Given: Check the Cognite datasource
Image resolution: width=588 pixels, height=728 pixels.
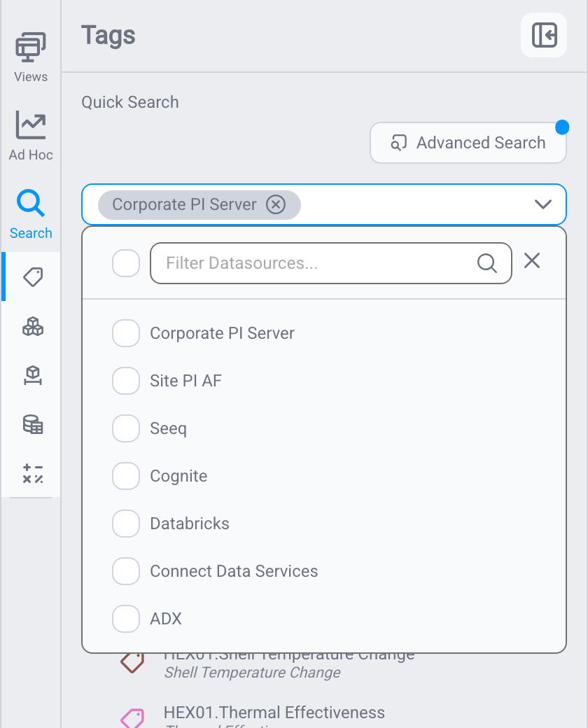Looking at the screenshot, I should (126, 476).
